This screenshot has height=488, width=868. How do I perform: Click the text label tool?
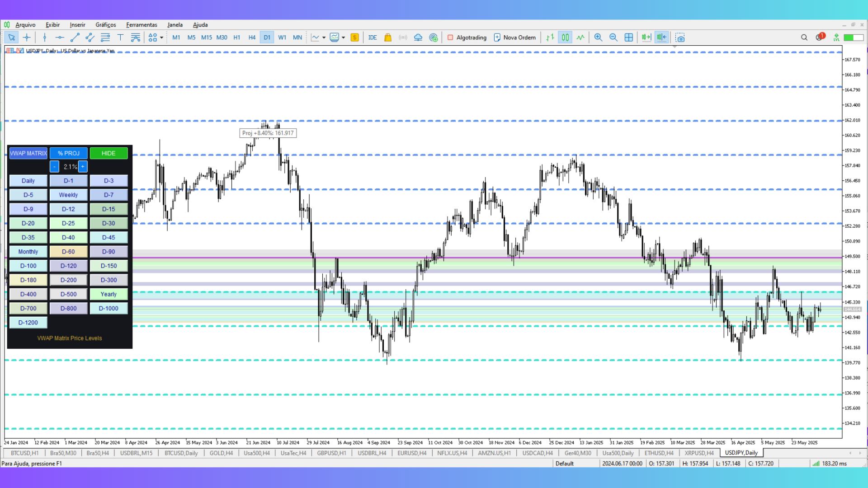tap(120, 38)
